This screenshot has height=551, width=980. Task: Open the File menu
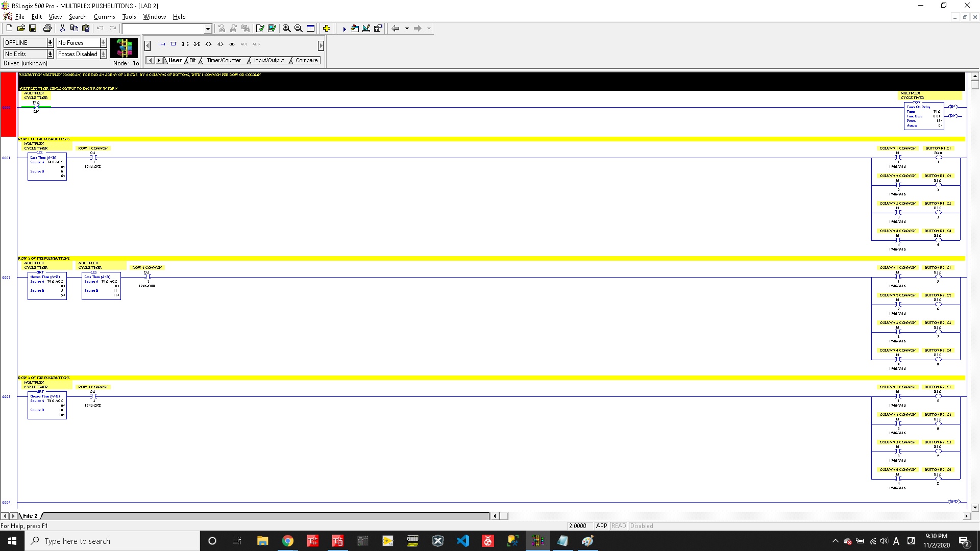point(19,17)
